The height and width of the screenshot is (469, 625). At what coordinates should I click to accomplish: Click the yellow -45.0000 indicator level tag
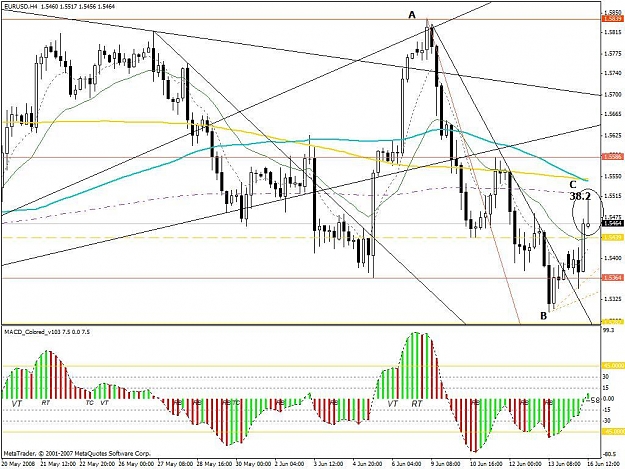(x=613, y=432)
